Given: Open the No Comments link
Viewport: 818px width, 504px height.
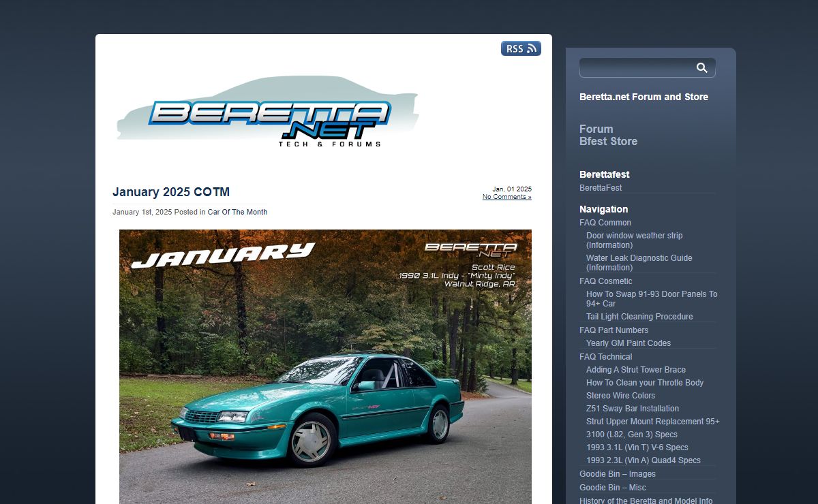Looking at the screenshot, I should tap(507, 197).
